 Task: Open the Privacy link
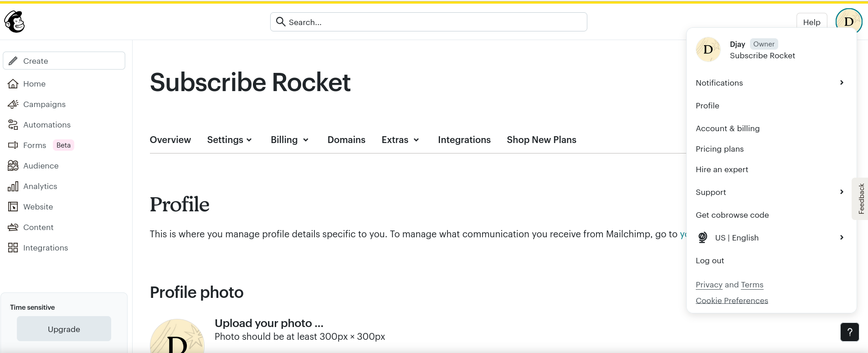click(x=709, y=285)
